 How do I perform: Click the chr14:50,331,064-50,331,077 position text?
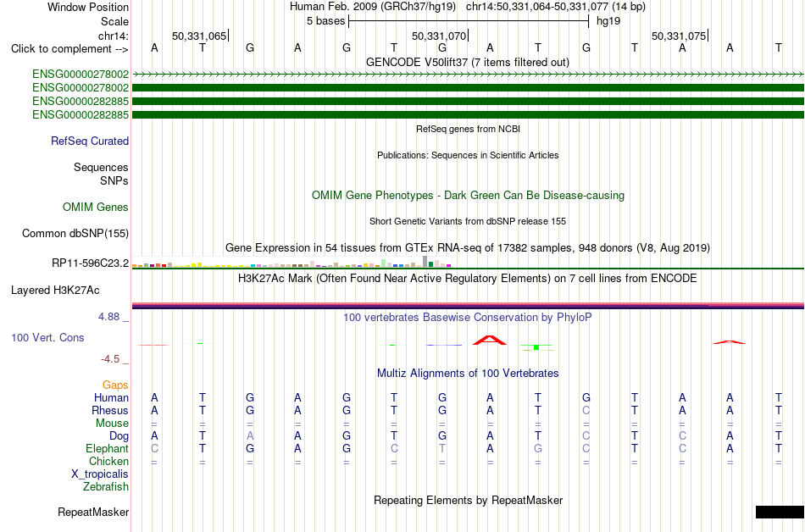click(537, 7)
